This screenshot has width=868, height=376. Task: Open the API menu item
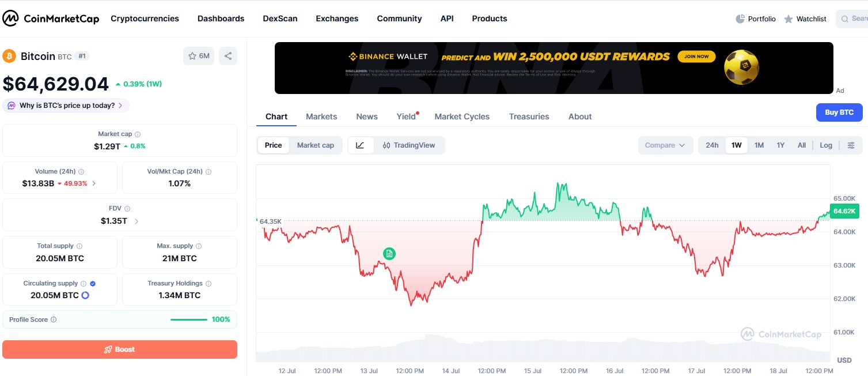447,18
